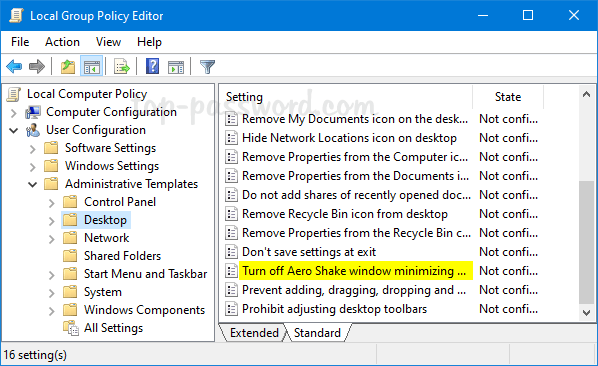Select Remove Recycle Bin icon from desktop setting
The image size is (598, 366).
tap(345, 214)
